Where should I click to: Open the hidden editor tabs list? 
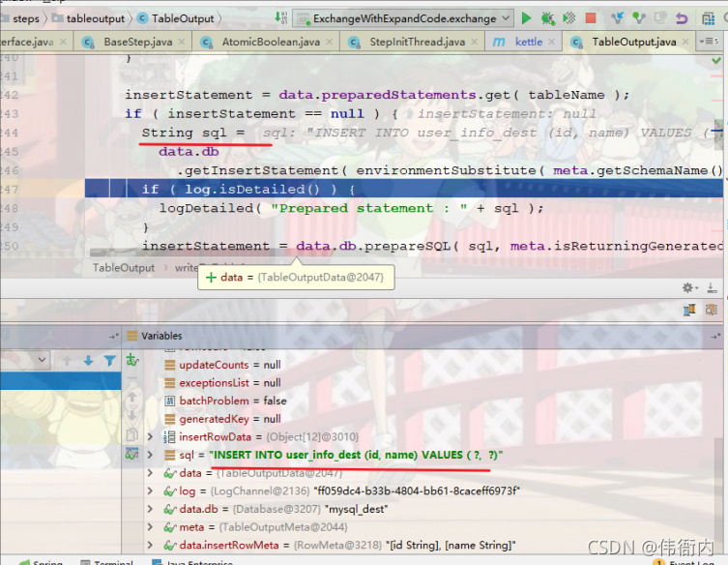pos(709,42)
